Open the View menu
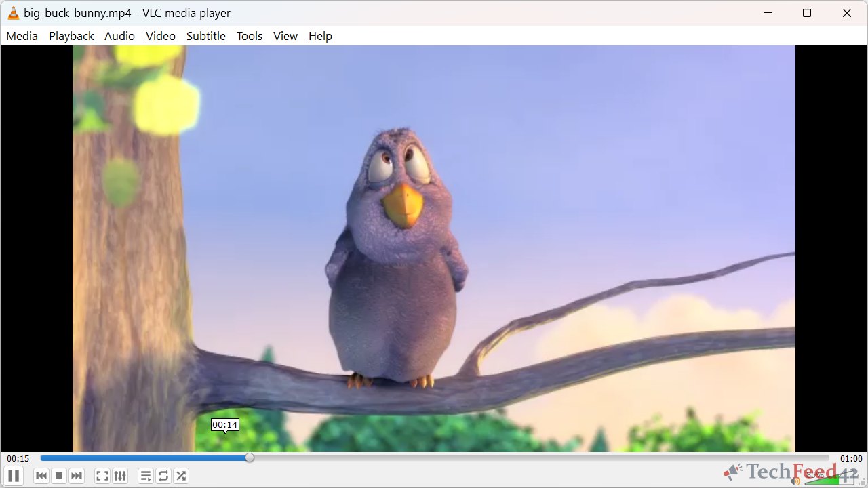 point(285,36)
